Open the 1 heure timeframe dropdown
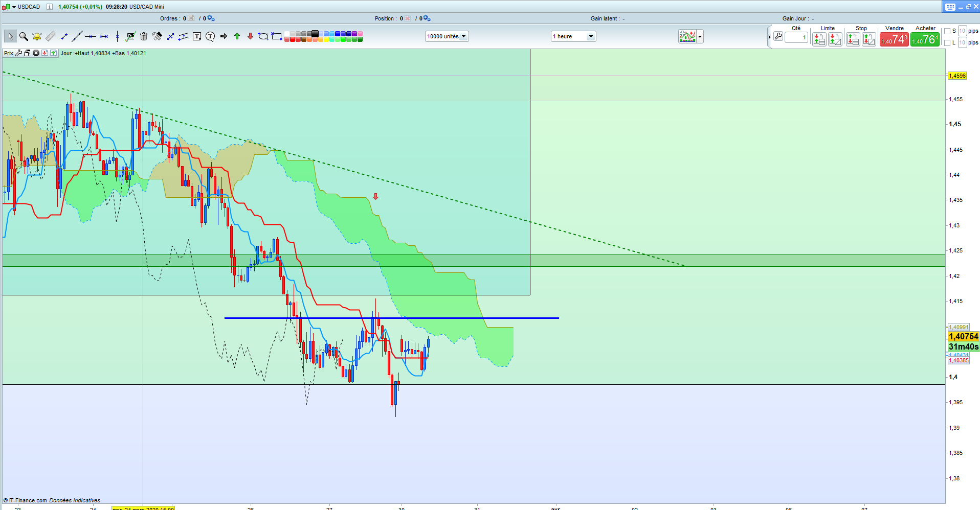980x510 pixels. (x=573, y=36)
